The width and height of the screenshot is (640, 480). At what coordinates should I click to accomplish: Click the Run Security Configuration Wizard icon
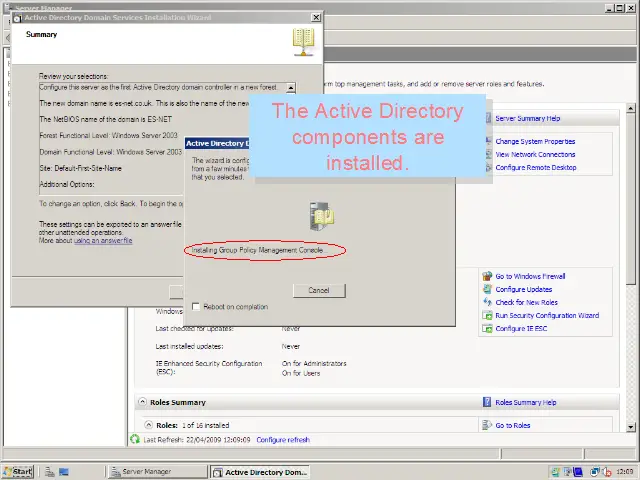(487, 316)
